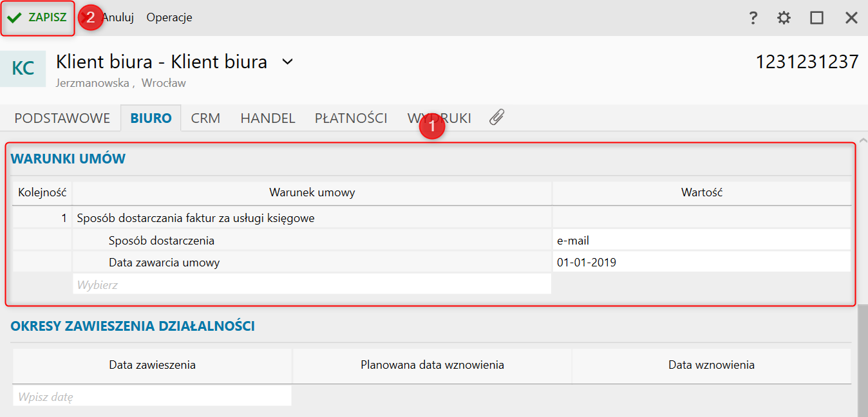Expand the client name dropdown chevron
Image resolution: width=868 pixels, height=417 pixels.
coord(287,62)
